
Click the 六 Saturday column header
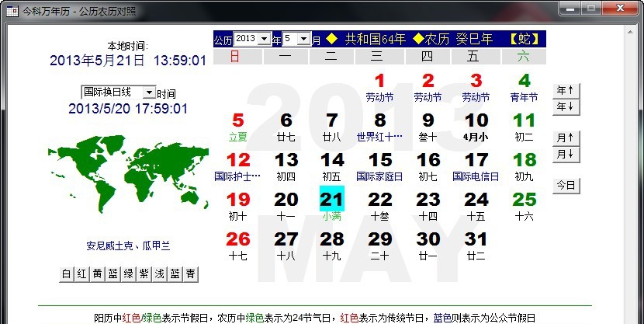pos(524,56)
